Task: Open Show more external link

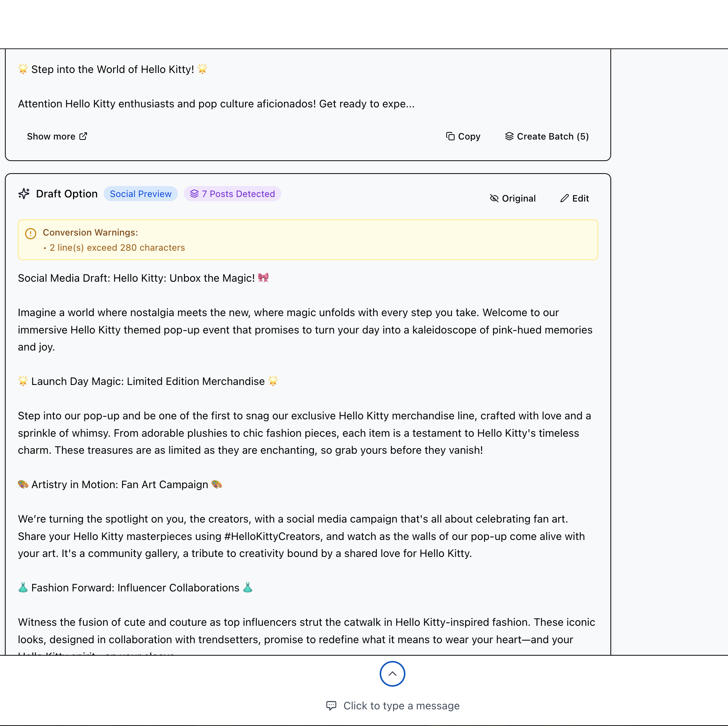Action: click(57, 137)
